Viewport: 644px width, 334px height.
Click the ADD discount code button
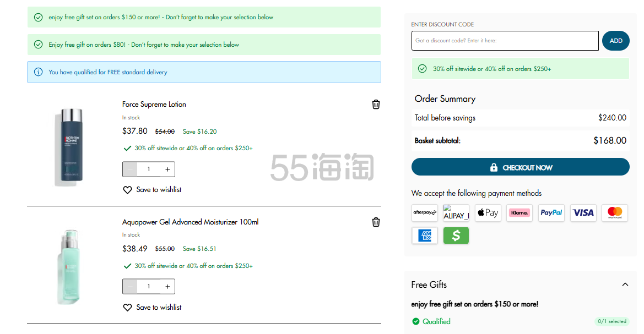click(x=615, y=41)
